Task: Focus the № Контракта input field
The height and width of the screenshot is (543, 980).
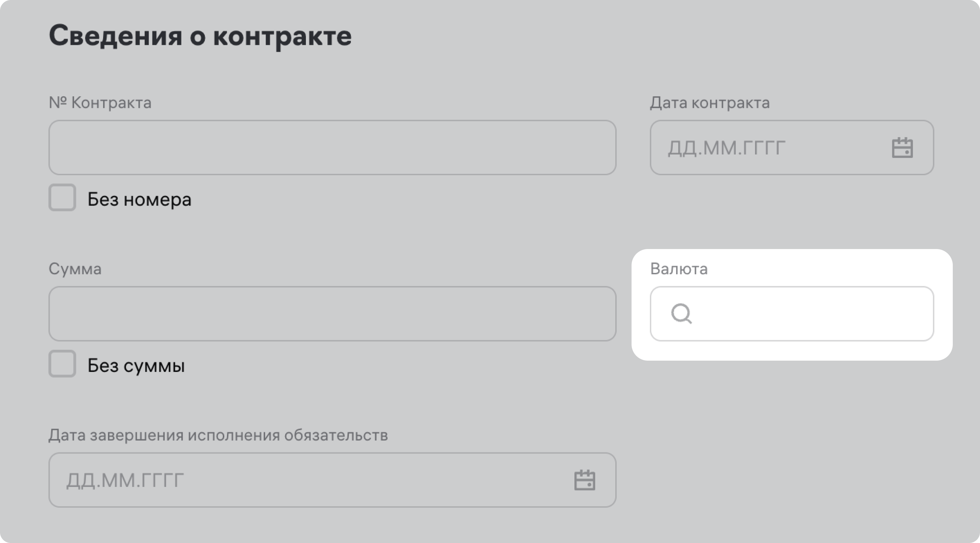Action: [332, 148]
